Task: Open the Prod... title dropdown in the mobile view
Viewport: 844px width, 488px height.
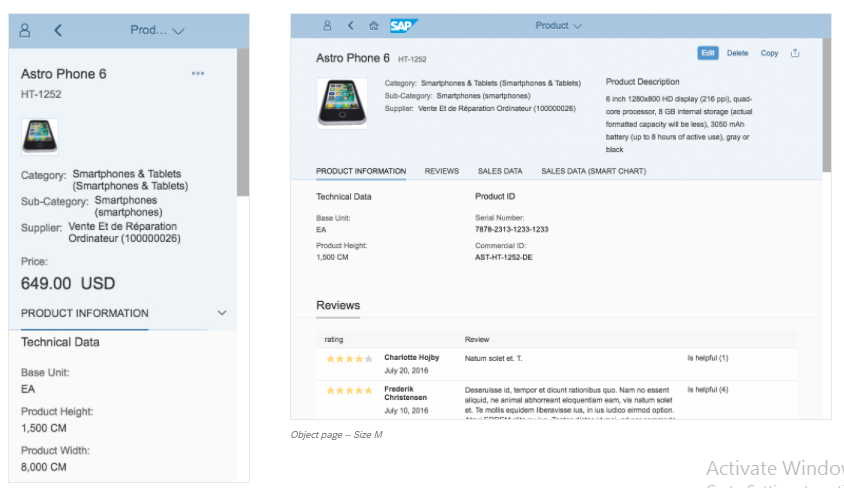Action: 157,30
